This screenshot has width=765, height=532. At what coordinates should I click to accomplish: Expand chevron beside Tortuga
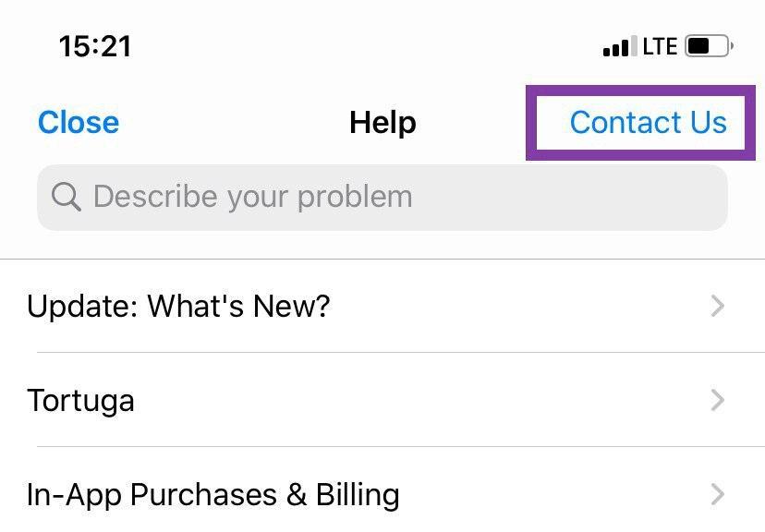click(717, 400)
